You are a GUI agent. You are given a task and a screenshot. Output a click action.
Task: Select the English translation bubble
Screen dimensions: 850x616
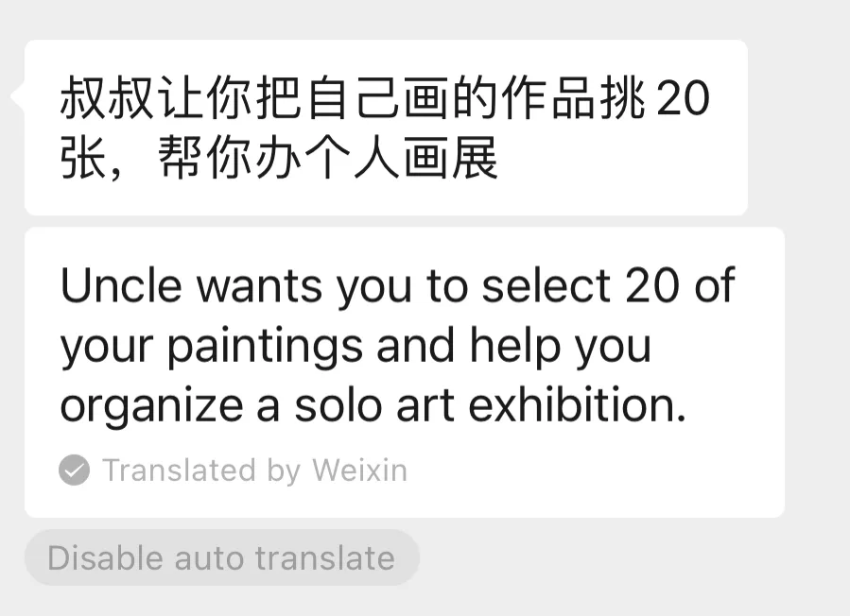(x=404, y=371)
